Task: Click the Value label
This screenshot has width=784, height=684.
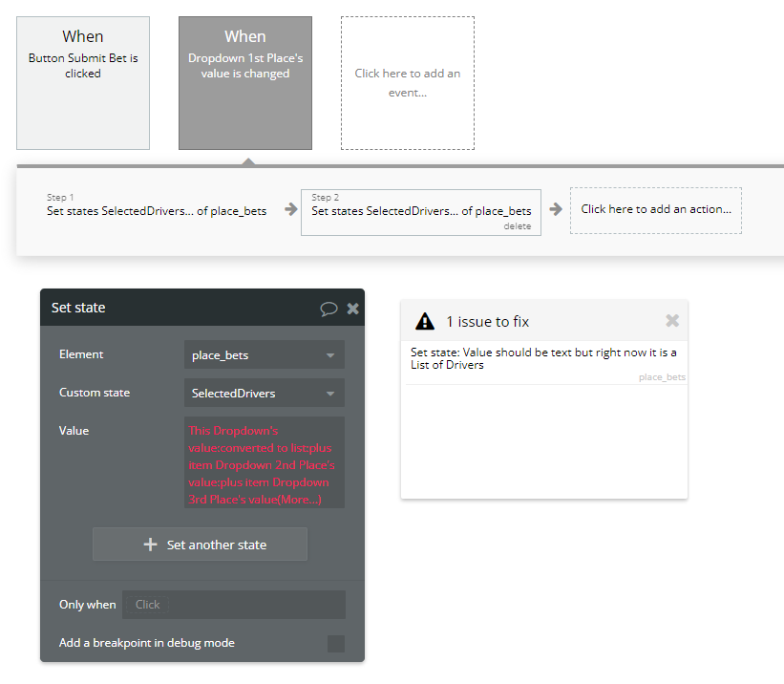Action: pyautogui.click(x=74, y=430)
